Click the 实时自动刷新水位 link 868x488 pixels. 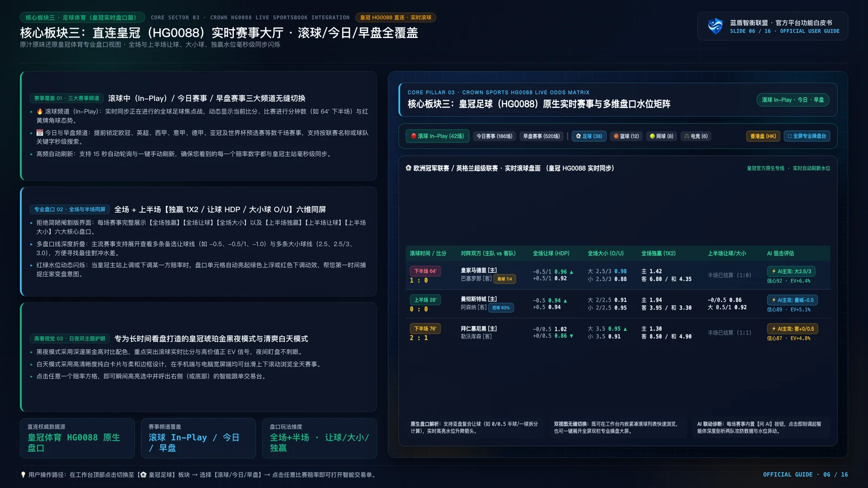click(811, 168)
